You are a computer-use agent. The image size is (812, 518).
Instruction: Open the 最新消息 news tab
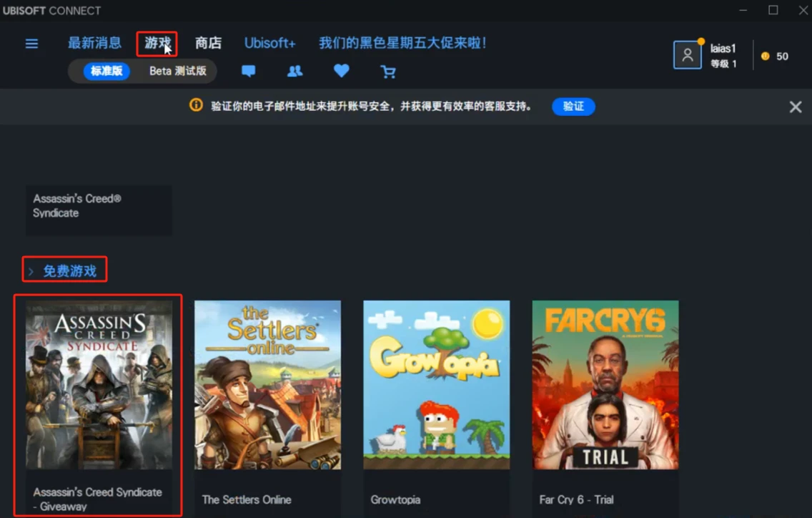(95, 43)
